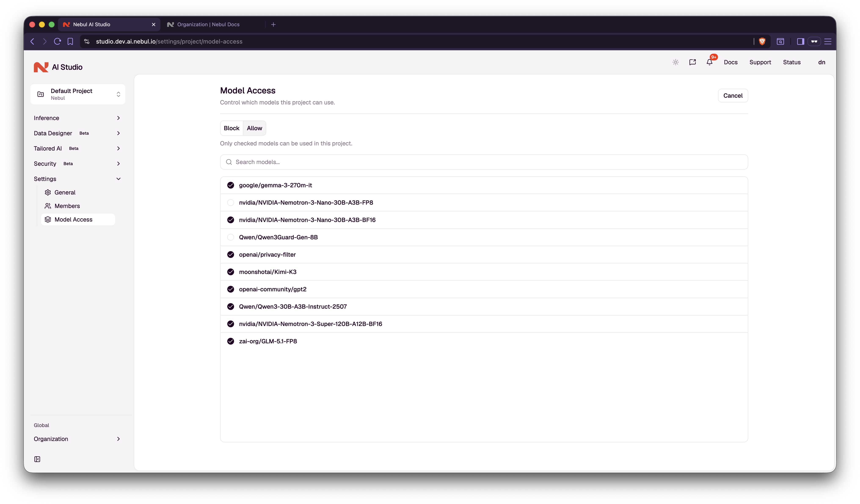Viewport: 860px width, 504px height.
Task: Open Members settings
Action: coord(78,206)
